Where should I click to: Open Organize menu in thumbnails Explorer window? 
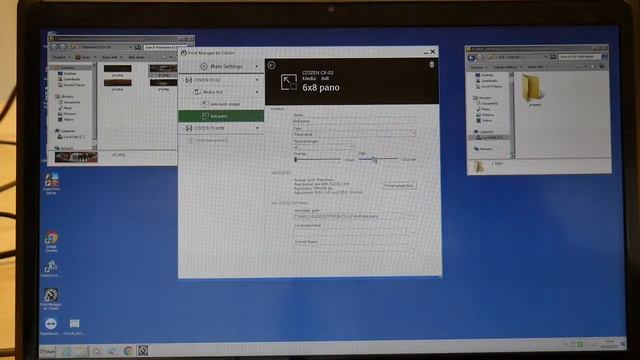point(60,57)
